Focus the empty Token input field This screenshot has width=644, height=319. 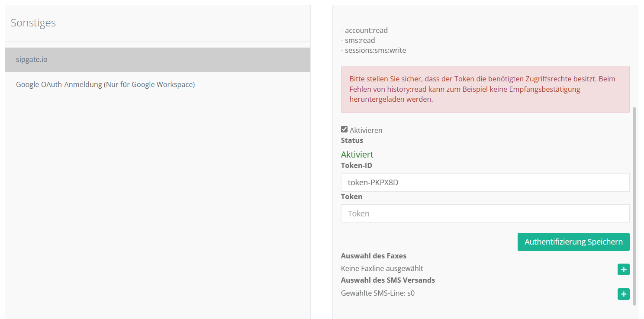click(485, 213)
